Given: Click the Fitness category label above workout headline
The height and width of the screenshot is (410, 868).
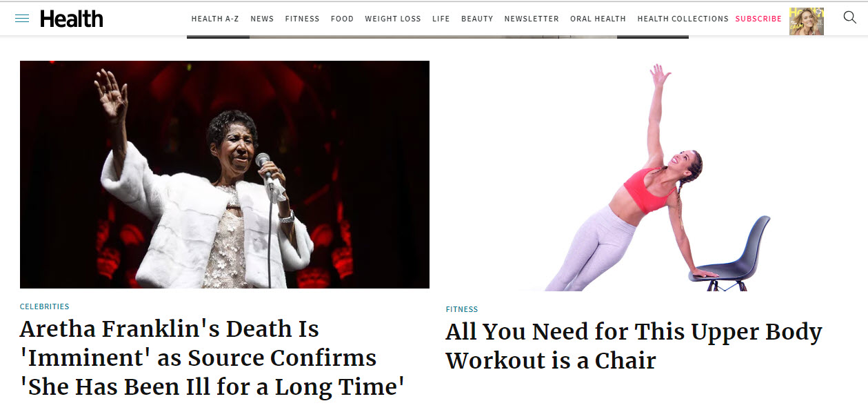Looking at the screenshot, I should click(x=462, y=309).
